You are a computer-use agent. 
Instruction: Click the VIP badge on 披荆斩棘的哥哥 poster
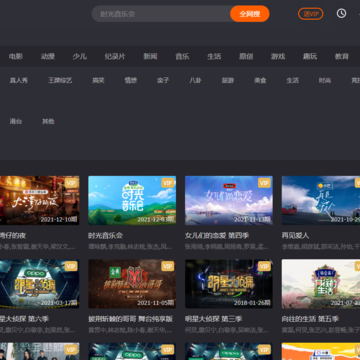click(168, 266)
